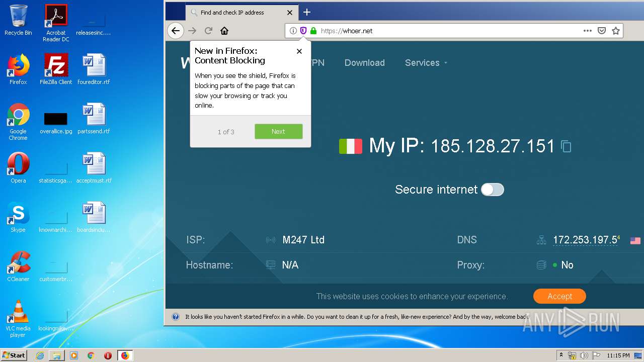Image resolution: width=644 pixels, height=362 pixels.
Task: Toggle the Secure internet switch
Action: (492, 190)
